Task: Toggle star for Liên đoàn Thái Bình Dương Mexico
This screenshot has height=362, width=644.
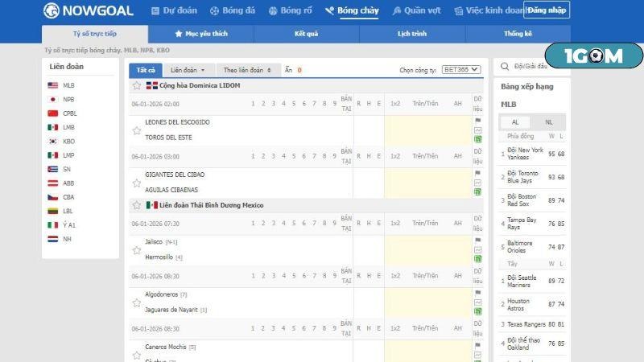Action: pos(137,205)
